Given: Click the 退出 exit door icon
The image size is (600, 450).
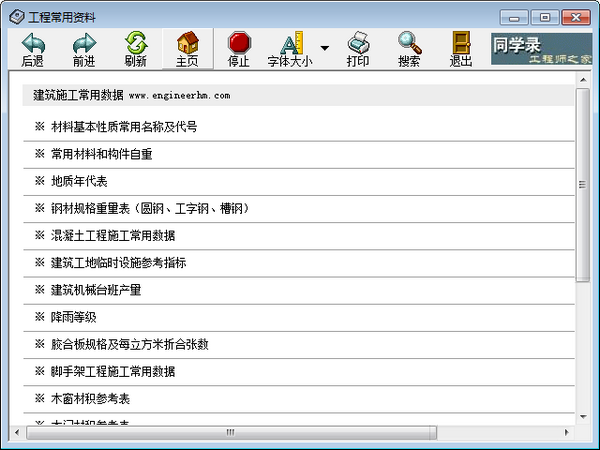Looking at the screenshot, I should [461, 43].
